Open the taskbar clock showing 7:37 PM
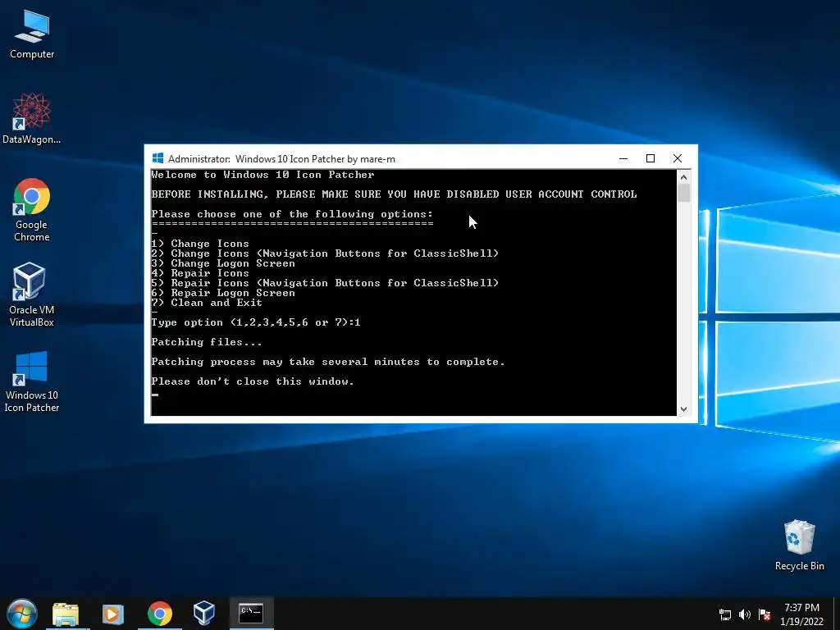This screenshot has height=630, width=840. click(x=801, y=614)
